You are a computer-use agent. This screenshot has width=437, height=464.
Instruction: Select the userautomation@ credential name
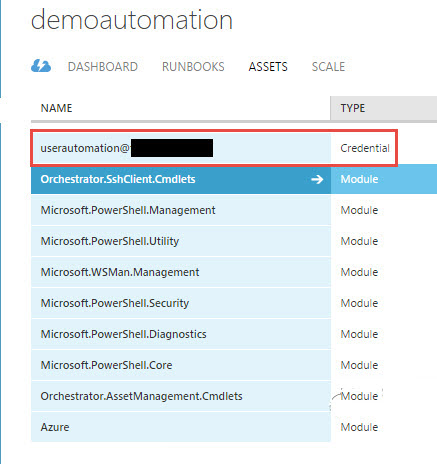pyautogui.click(x=85, y=148)
